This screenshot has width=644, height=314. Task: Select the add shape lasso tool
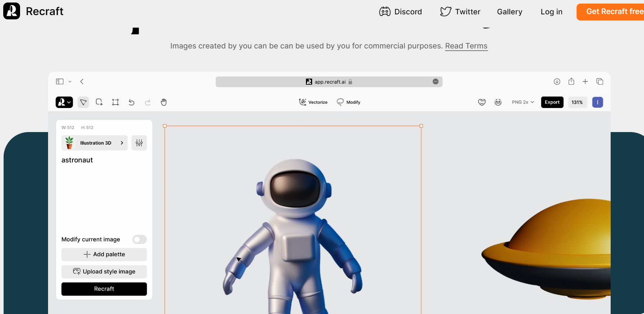pyautogui.click(x=99, y=102)
